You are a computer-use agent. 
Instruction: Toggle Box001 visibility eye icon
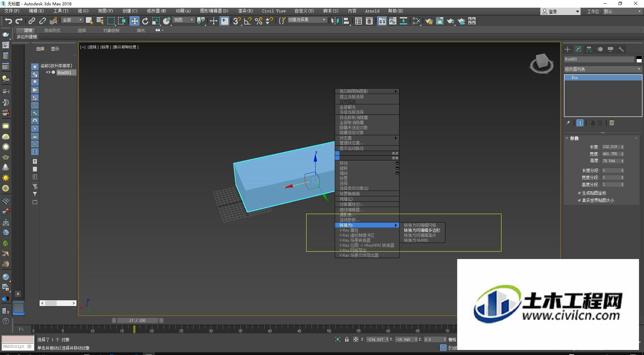coord(48,72)
